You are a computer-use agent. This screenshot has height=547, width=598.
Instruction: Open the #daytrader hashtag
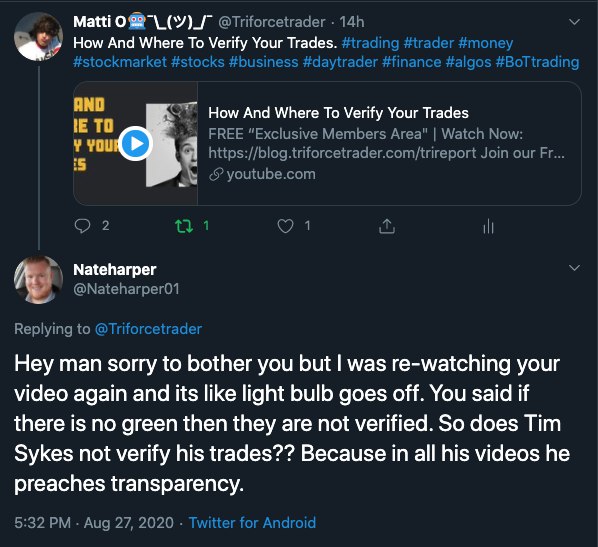[x=340, y=62]
